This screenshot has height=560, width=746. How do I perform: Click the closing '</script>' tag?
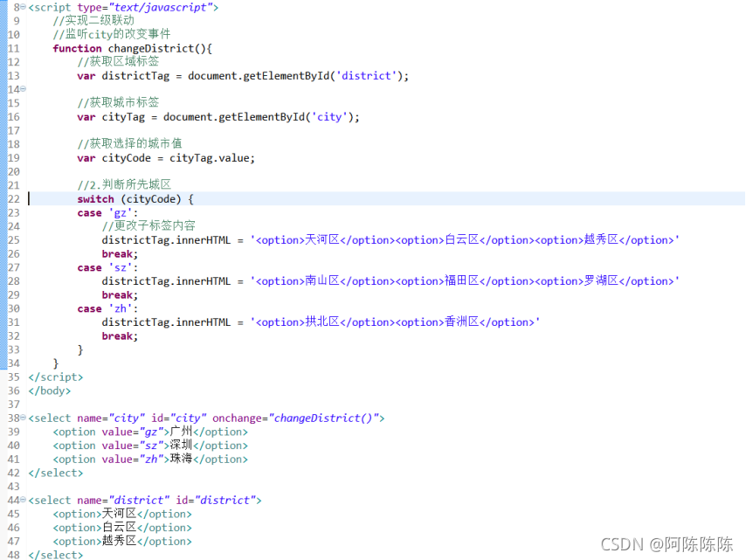tap(56, 377)
